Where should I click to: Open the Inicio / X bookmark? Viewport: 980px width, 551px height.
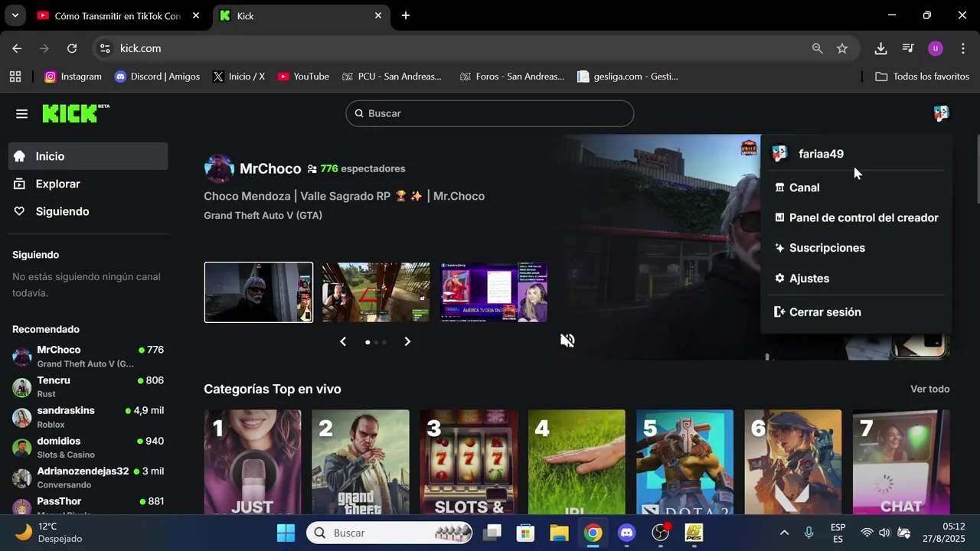(239, 77)
